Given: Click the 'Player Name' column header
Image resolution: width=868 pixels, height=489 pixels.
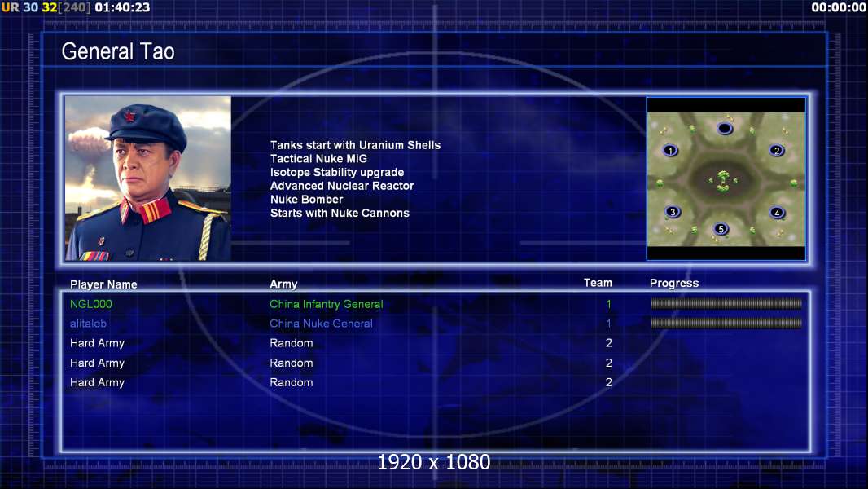Looking at the screenshot, I should (x=103, y=284).
